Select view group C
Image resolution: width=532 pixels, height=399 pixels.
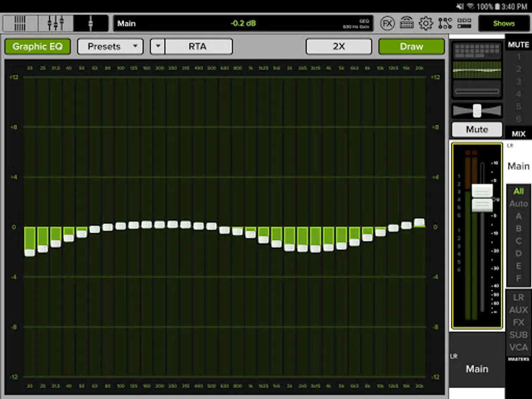tap(518, 241)
